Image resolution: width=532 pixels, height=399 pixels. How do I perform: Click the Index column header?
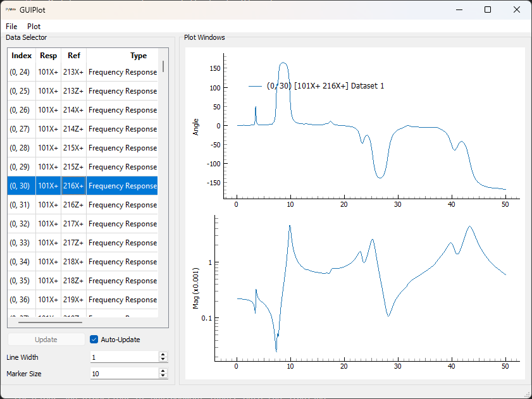point(22,56)
